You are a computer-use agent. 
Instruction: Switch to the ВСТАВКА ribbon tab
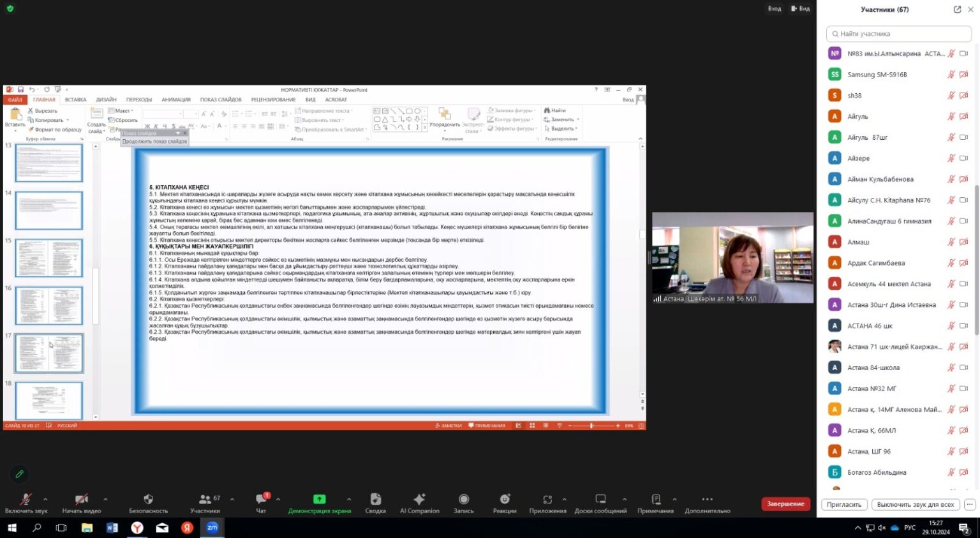pos(75,100)
